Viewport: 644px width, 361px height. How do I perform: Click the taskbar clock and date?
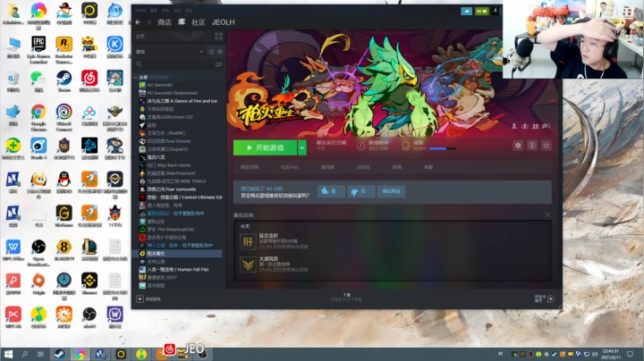point(611,354)
